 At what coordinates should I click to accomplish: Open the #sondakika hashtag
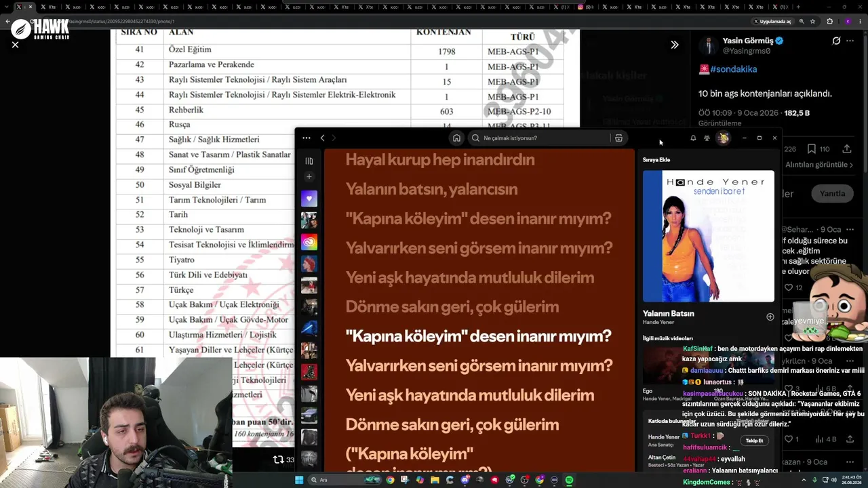[x=734, y=69]
